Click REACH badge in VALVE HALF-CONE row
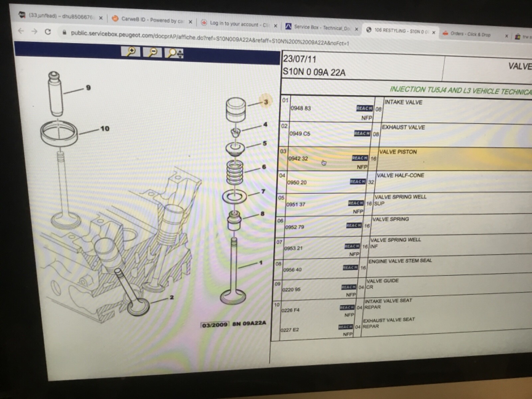 (x=358, y=182)
